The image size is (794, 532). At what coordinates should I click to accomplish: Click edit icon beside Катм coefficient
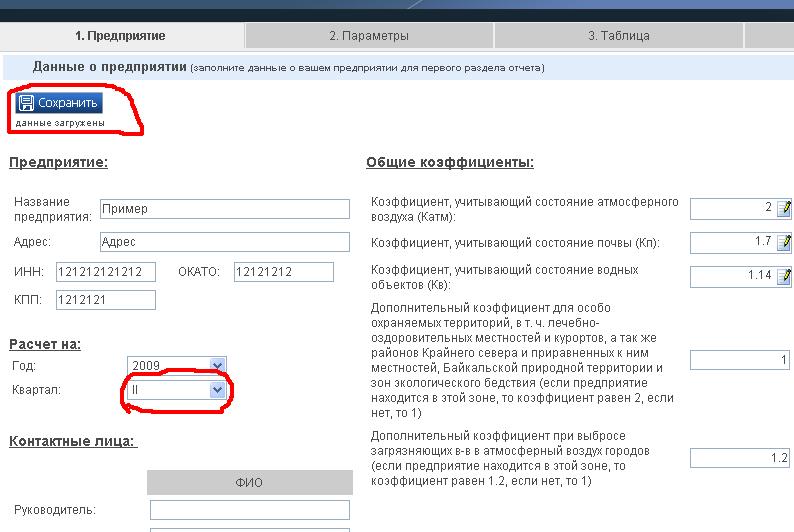tap(784, 208)
